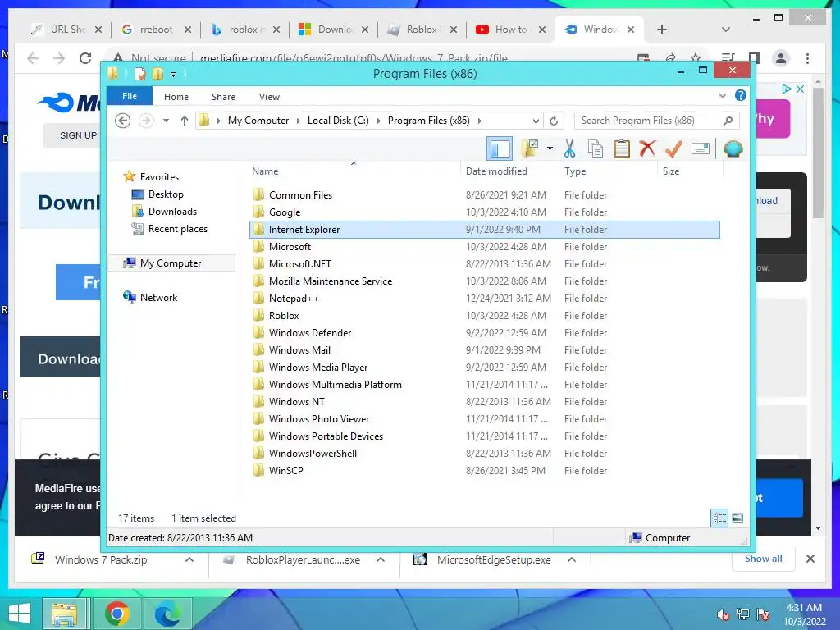Click the red X Delete icon
Image resolution: width=840 pixels, height=630 pixels.
(x=647, y=148)
